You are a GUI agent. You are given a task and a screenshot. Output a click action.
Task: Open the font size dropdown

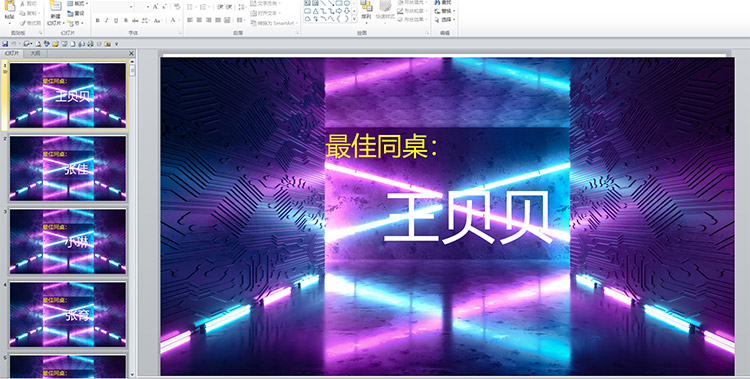[x=148, y=7]
